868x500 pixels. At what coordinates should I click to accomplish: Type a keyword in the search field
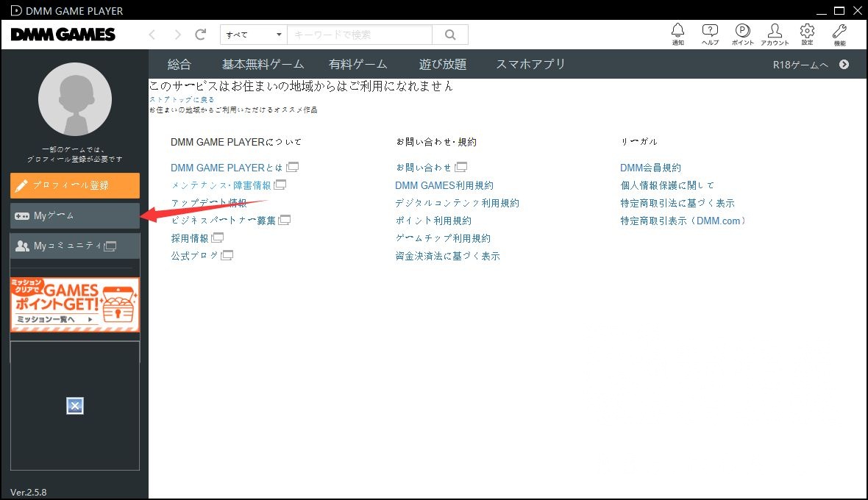click(359, 35)
